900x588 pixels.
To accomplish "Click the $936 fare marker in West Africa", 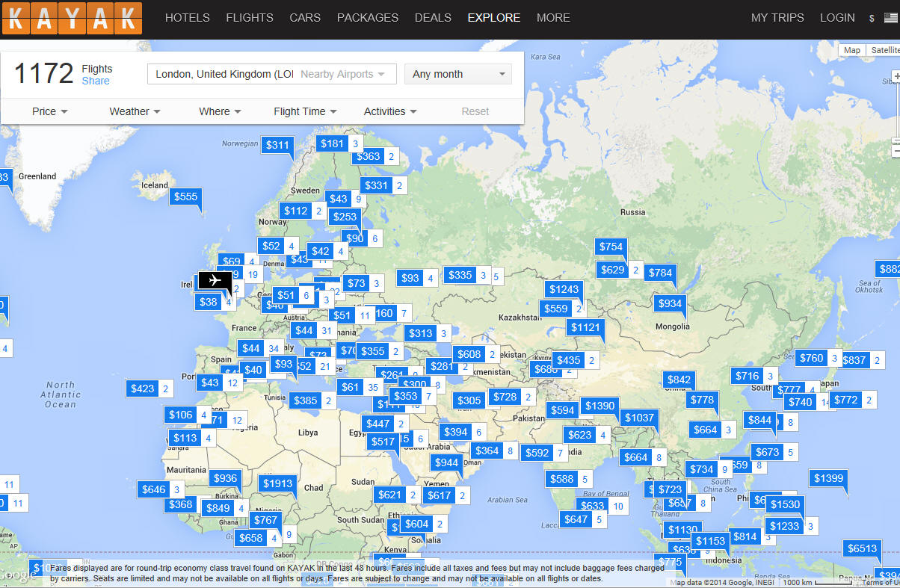I will [225, 478].
